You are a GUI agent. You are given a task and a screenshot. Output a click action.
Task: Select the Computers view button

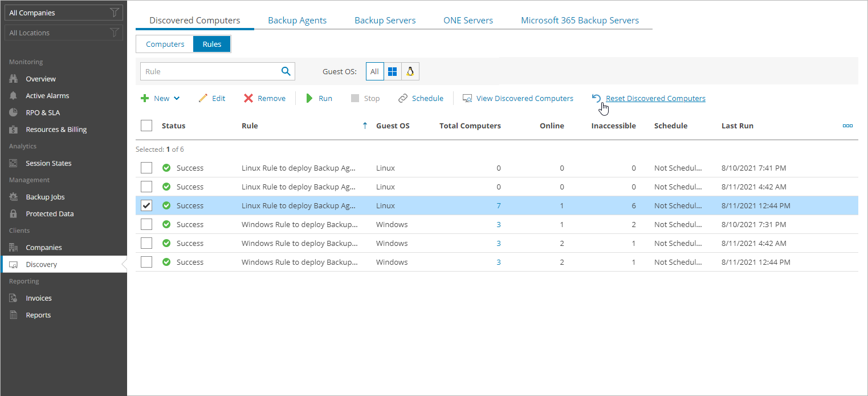pos(165,44)
